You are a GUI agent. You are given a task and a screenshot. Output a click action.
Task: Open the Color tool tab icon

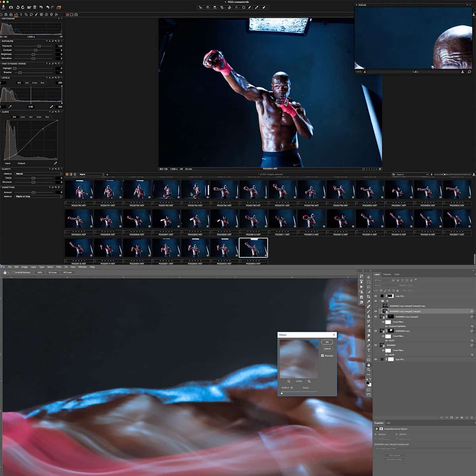(x=11, y=15)
